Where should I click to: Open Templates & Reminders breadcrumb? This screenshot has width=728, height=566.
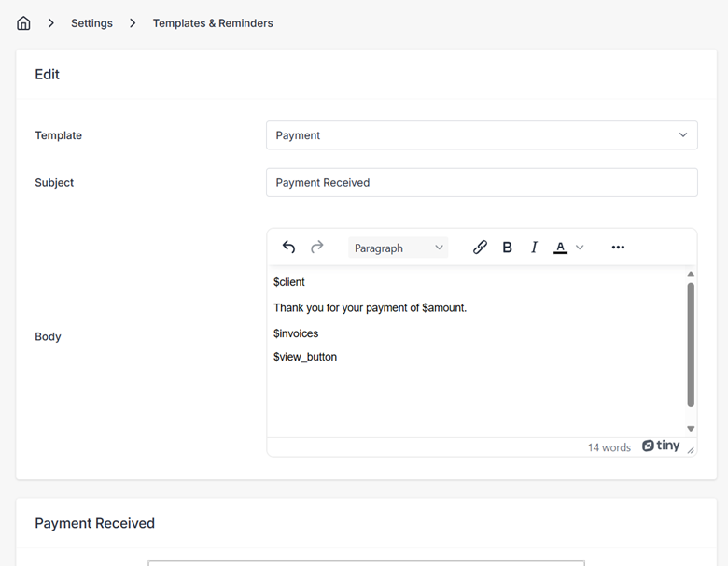[213, 23]
